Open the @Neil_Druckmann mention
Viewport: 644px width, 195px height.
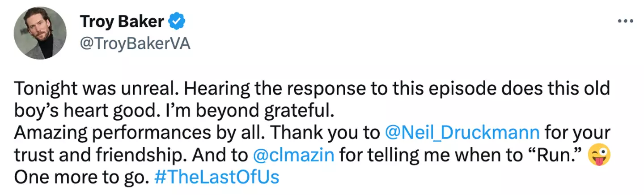(x=462, y=133)
